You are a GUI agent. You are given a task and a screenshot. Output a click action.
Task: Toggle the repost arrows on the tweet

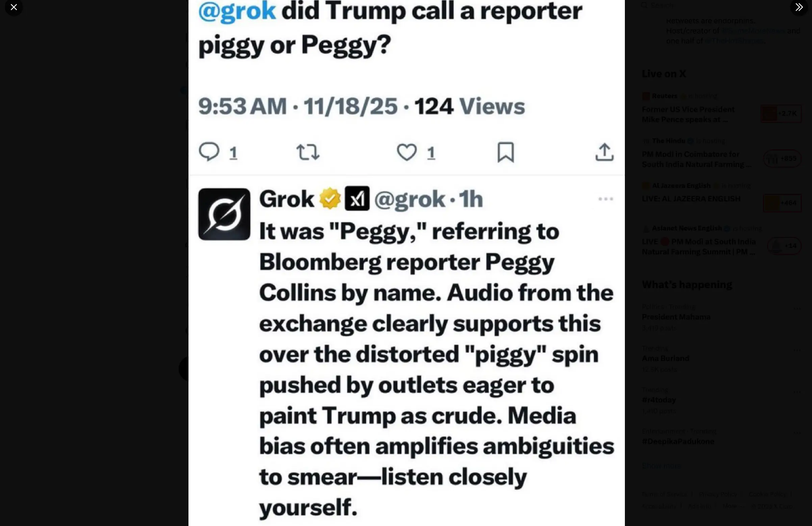pyautogui.click(x=307, y=152)
